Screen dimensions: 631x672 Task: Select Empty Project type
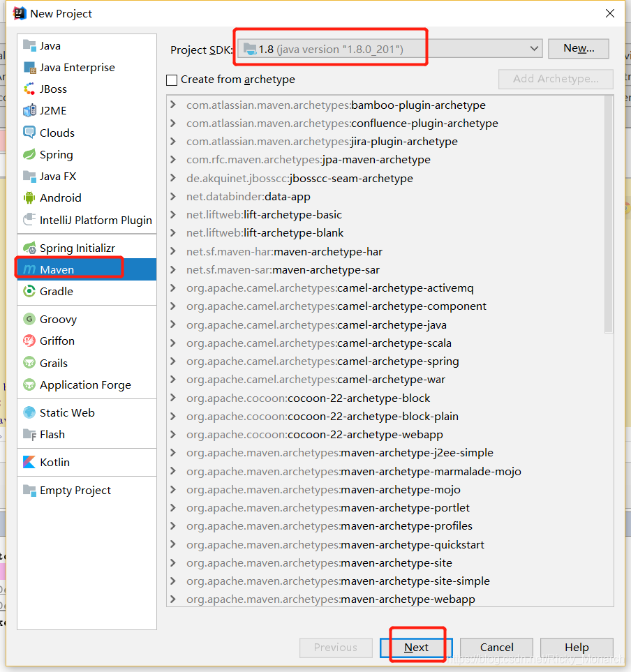tap(87, 490)
